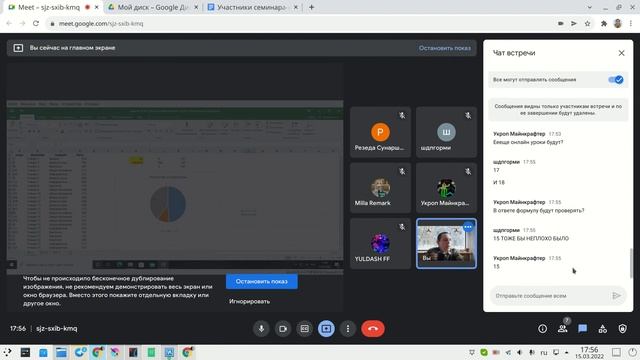The width and height of the screenshot is (640, 360).
Task: Click Игнорировать link
Action: tap(249, 301)
